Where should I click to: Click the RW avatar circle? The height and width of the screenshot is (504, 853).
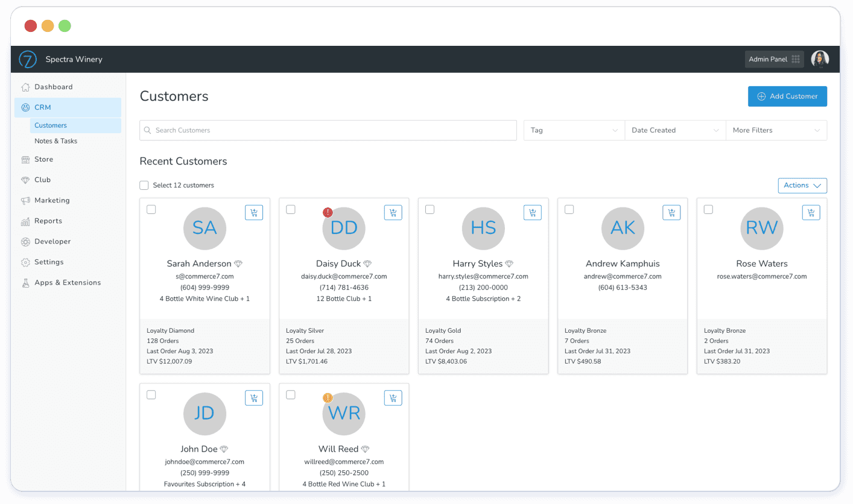[x=762, y=228]
